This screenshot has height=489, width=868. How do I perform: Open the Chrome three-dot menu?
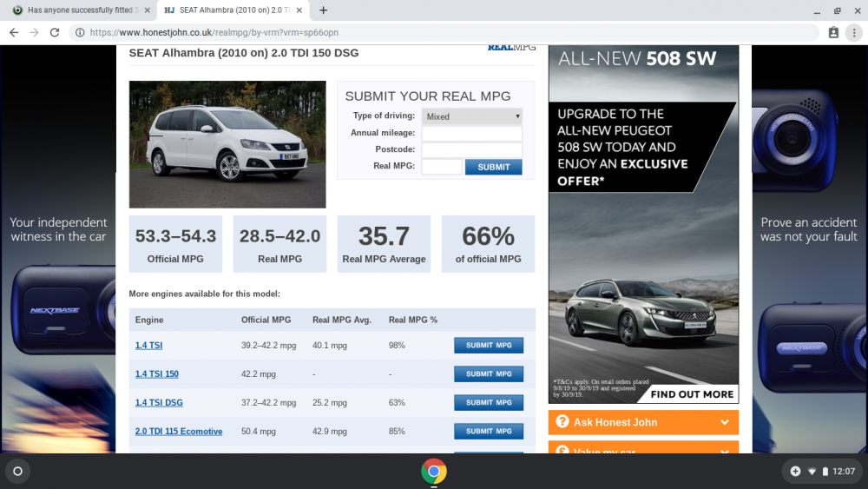(x=854, y=33)
